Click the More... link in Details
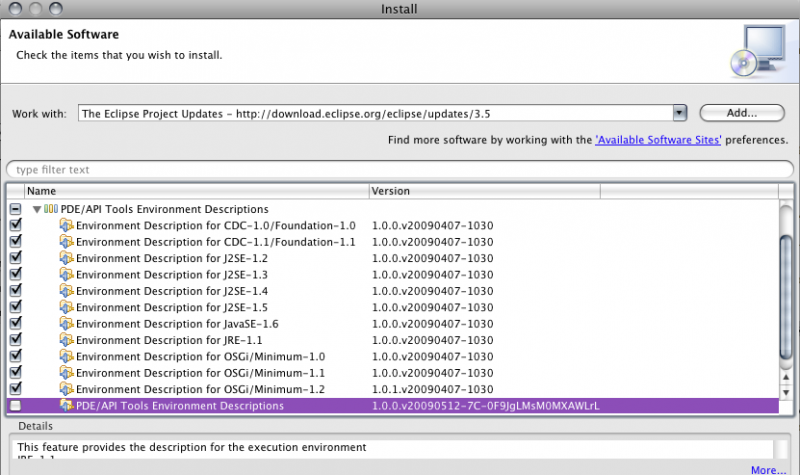Image resolution: width=800 pixels, height=475 pixels. pyautogui.click(x=768, y=470)
